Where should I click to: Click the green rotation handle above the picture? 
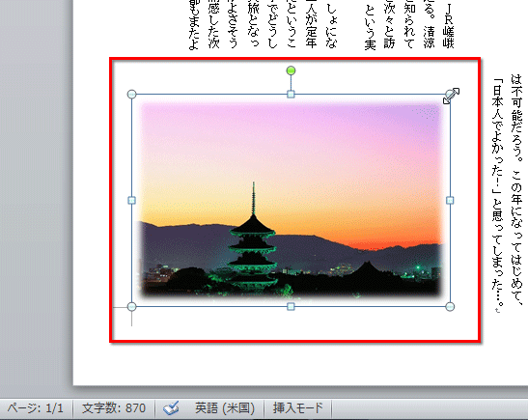[291, 70]
